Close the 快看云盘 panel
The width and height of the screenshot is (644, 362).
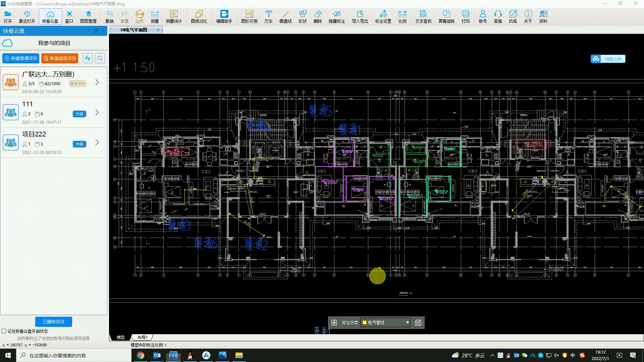pyautogui.click(x=103, y=31)
